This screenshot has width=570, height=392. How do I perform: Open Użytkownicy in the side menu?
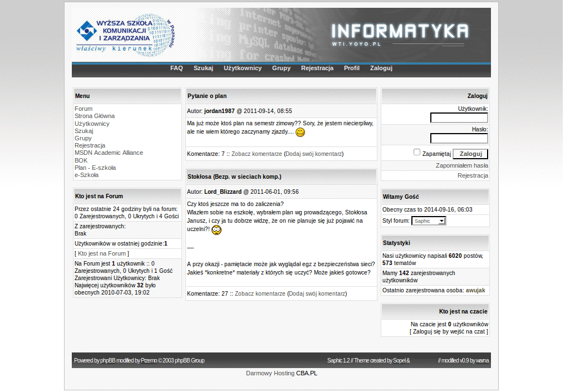tap(92, 124)
